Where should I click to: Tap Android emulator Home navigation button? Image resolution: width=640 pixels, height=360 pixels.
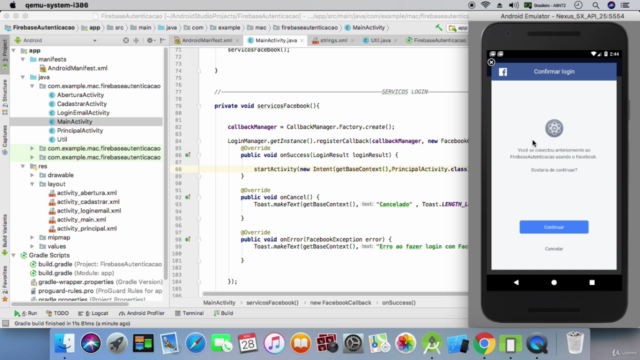554,282
